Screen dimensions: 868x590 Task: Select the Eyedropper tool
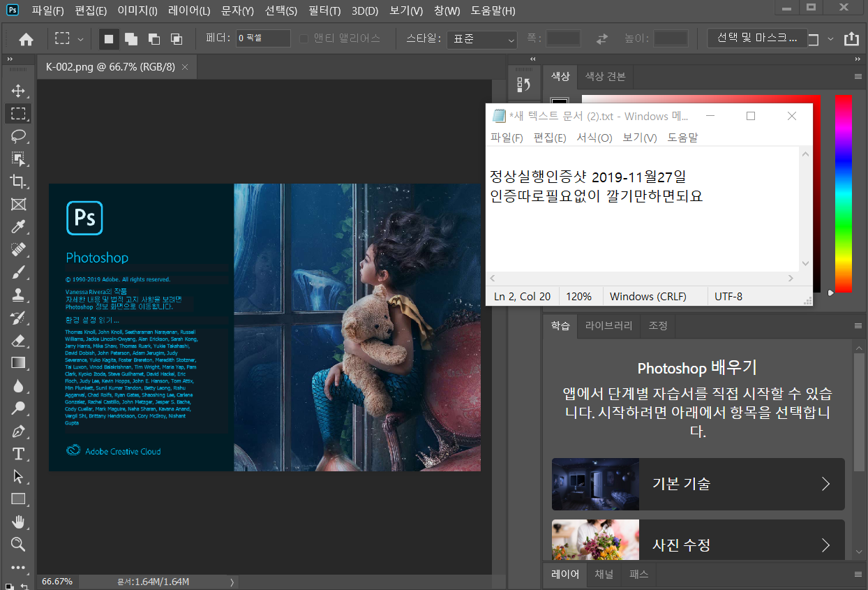click(18, 227)
